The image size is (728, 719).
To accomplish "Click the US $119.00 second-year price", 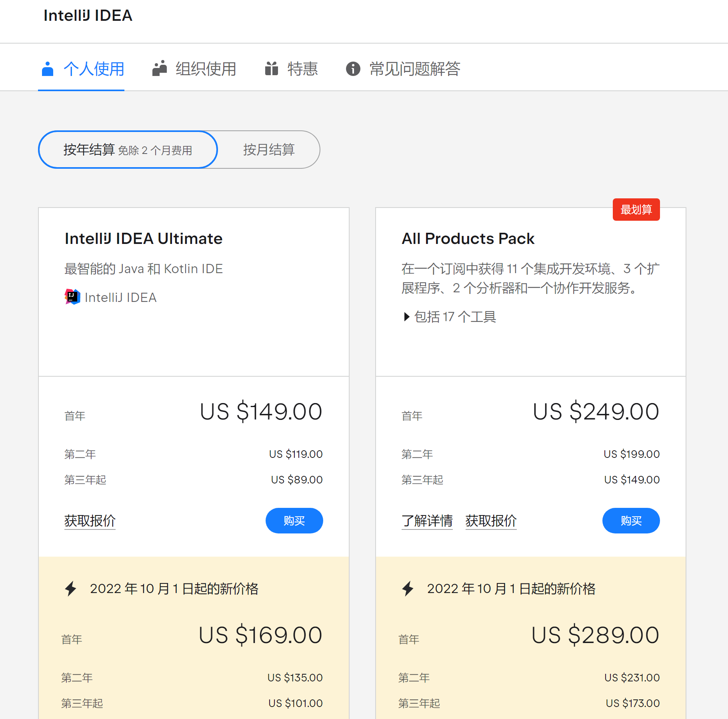I will (x=296, y=454).
